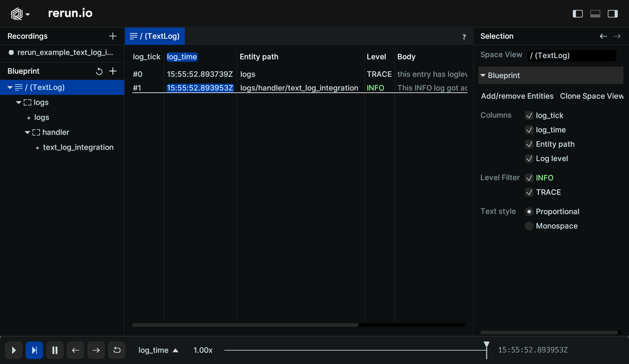The height and width of the screenshot is (364, 629).
Task: Uncheck the Log level column checkbox
Action: point(529,159)
